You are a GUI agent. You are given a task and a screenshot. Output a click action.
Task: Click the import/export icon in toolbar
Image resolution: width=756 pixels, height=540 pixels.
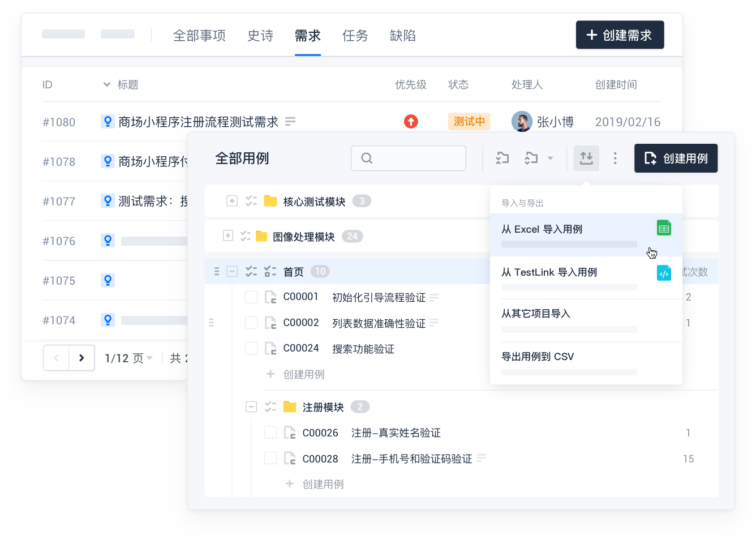pos(586,158)
